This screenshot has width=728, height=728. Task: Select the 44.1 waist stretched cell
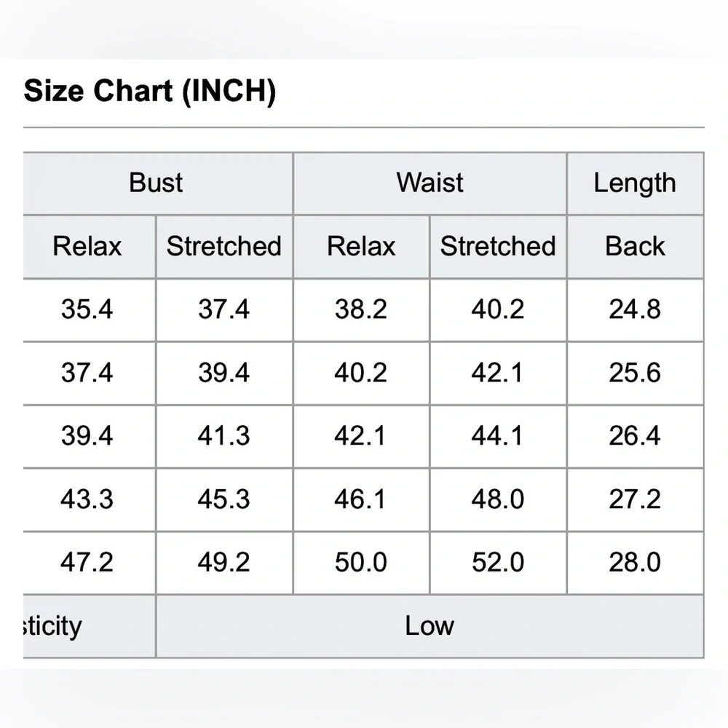pos(498,436)
